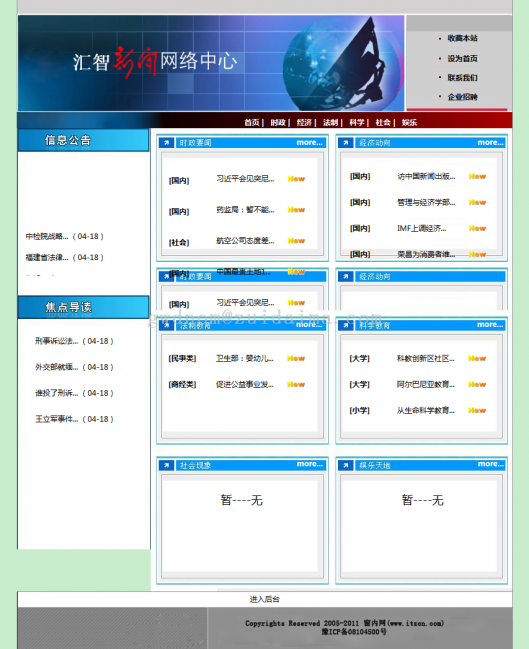Open the 时政 navigation menu item
This screenshot has height=649, width=529.
pos(278,123)
